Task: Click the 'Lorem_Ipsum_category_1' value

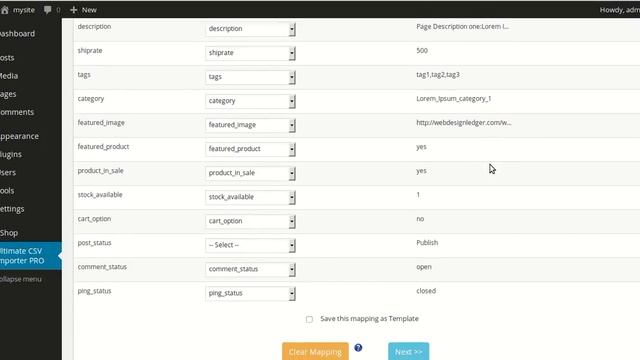Action: click(x=454, y=99)
